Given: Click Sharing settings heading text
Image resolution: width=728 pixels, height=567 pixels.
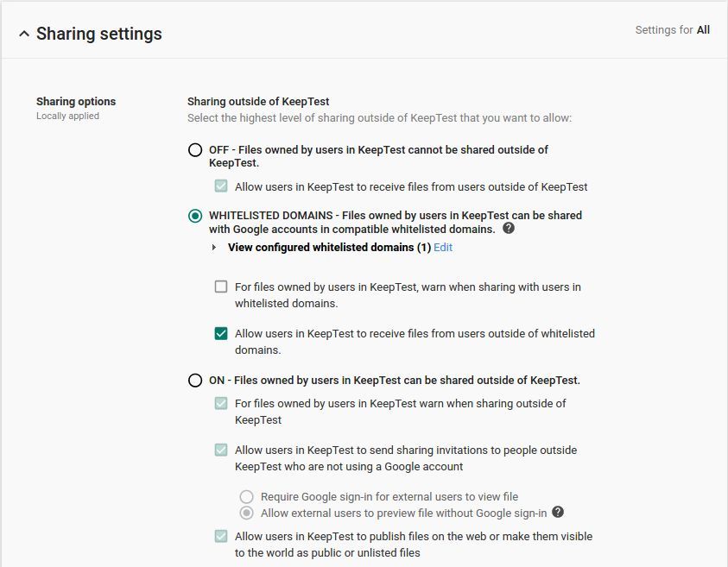Looking at the screenshot, I should 99,34.
